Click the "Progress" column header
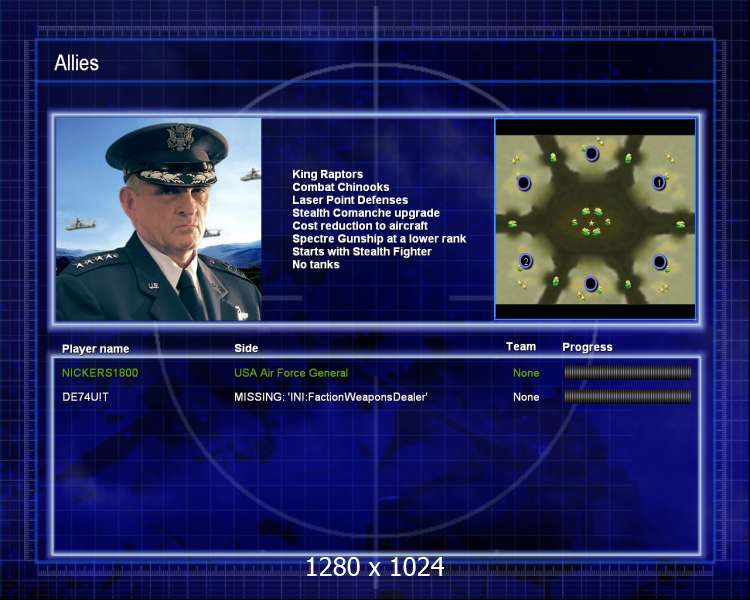The width and height of the screenshot is (750, 600). [587, 347]
